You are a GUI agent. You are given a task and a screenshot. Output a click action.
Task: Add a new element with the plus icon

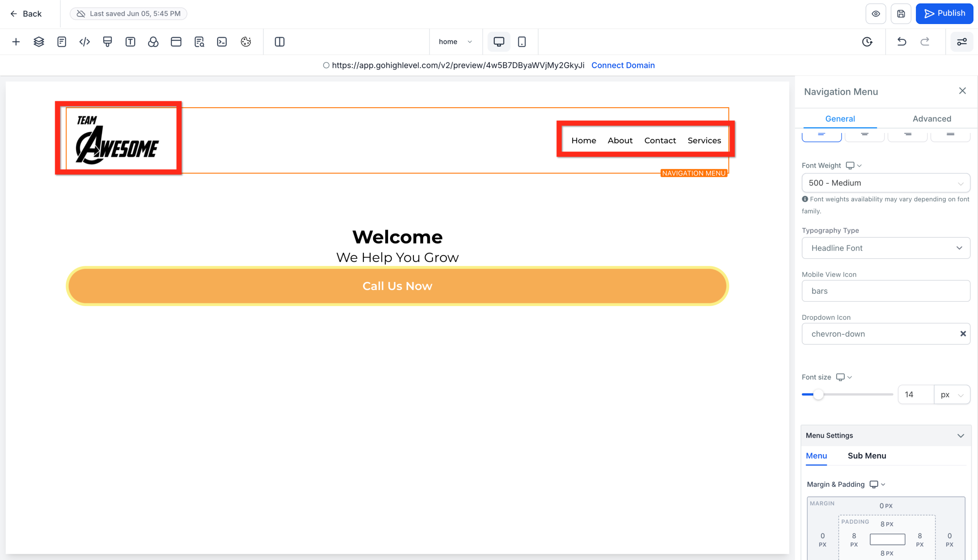pos(16,42)
